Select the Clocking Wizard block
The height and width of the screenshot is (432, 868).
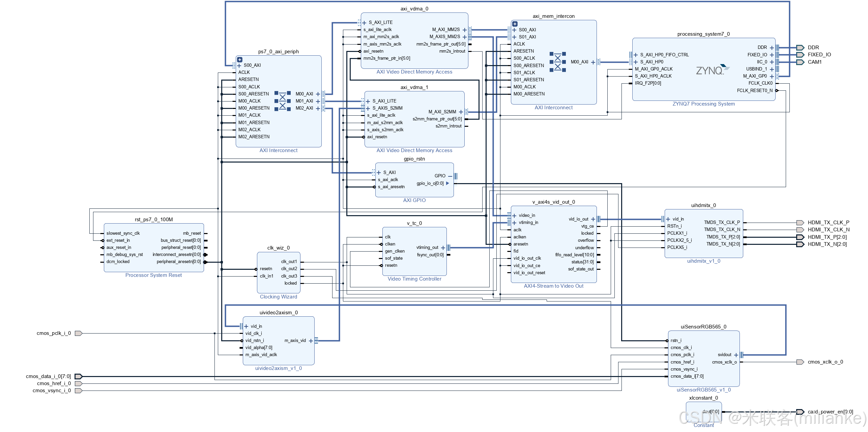tap(279, 272)
